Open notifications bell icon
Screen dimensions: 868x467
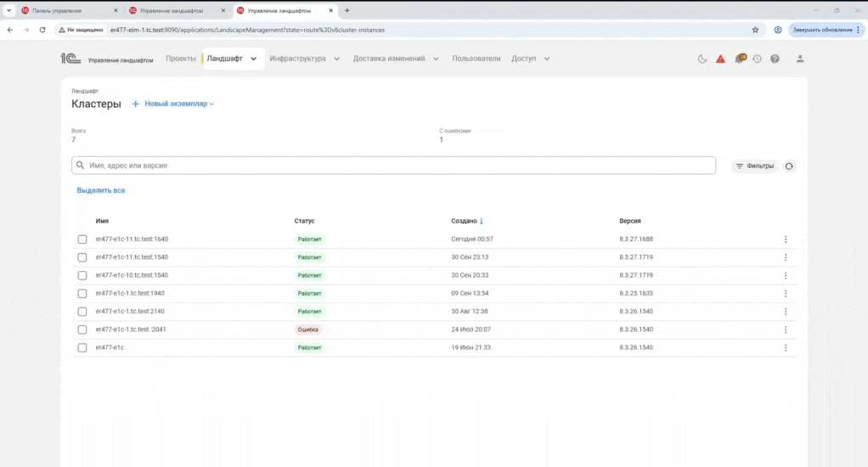pyautogui.click(x=740, y=58)
